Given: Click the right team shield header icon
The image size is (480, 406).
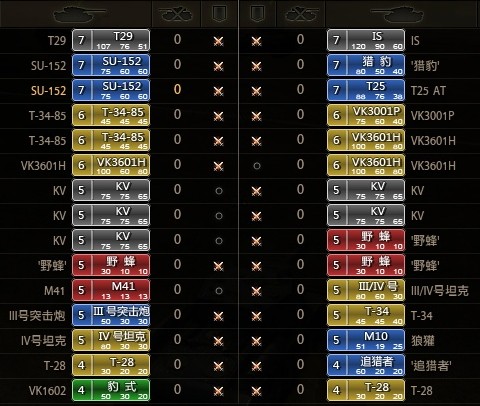Looking at the screenshot, I should coord(257,14).
